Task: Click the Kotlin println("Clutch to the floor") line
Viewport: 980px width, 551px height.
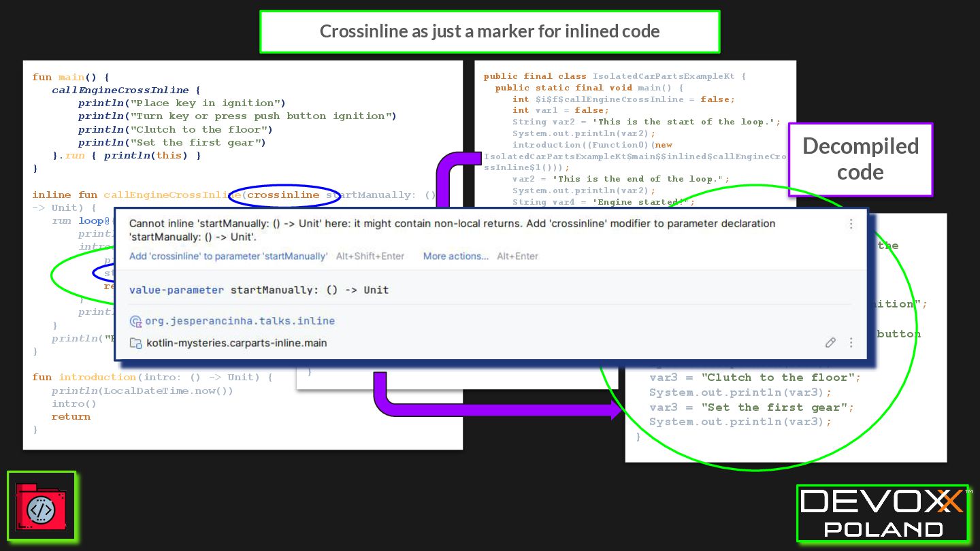Action: pos(175,129)
